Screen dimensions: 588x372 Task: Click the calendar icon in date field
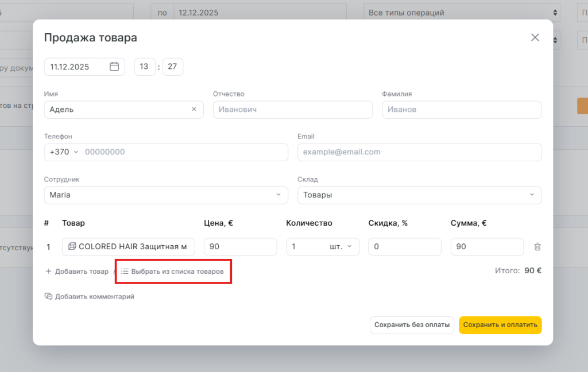coord(114,67)
